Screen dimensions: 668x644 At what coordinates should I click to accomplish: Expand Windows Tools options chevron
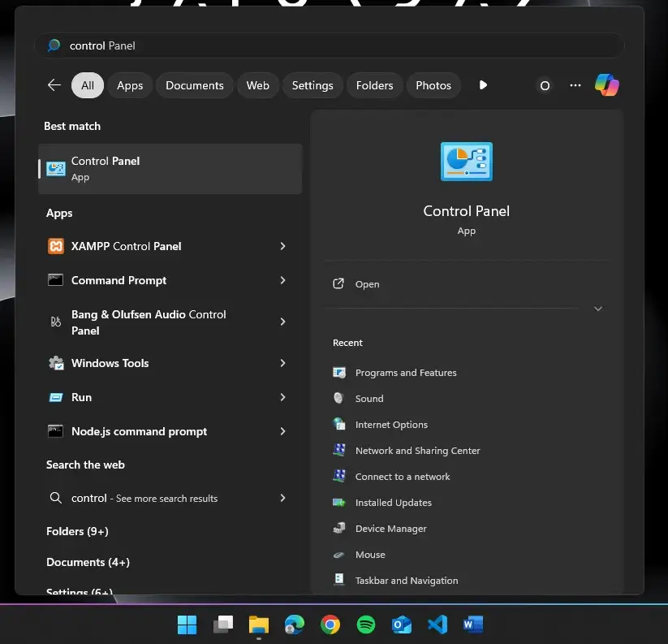pos(282,363)
